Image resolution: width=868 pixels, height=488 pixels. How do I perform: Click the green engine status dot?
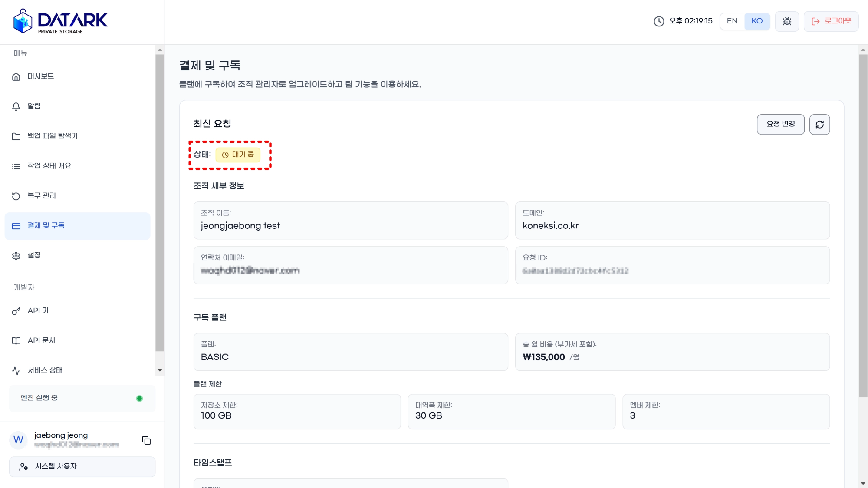(x=139, y=399)
